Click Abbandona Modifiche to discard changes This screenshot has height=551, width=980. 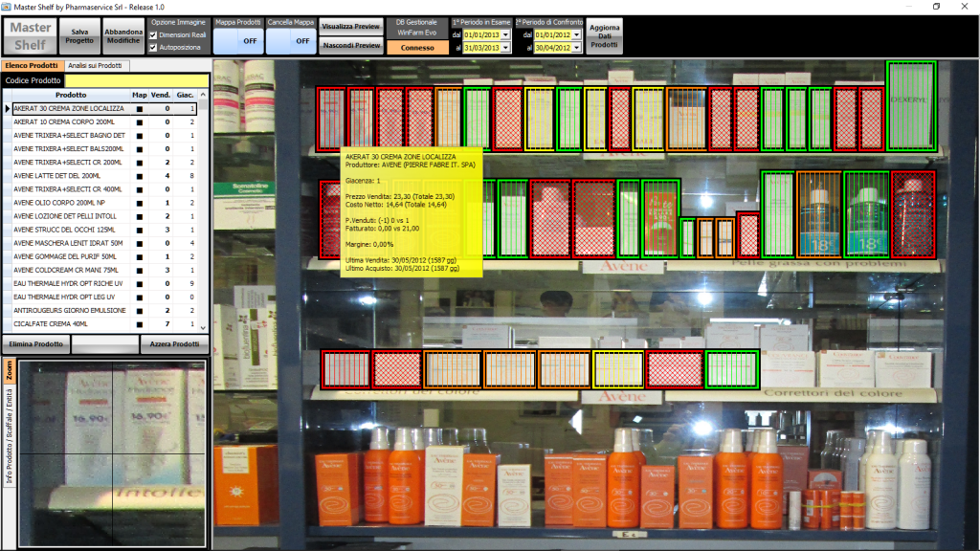pyautogui.click(x=123, y=36)
